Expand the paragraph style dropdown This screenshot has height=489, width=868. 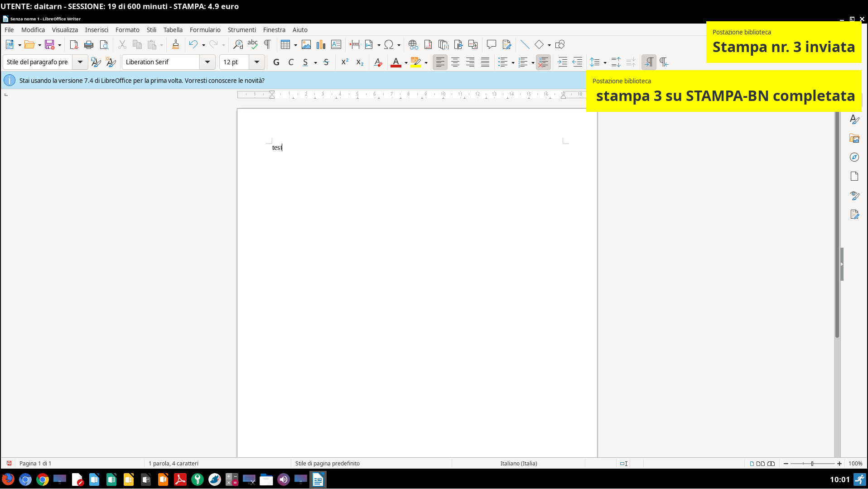[80, 62]
